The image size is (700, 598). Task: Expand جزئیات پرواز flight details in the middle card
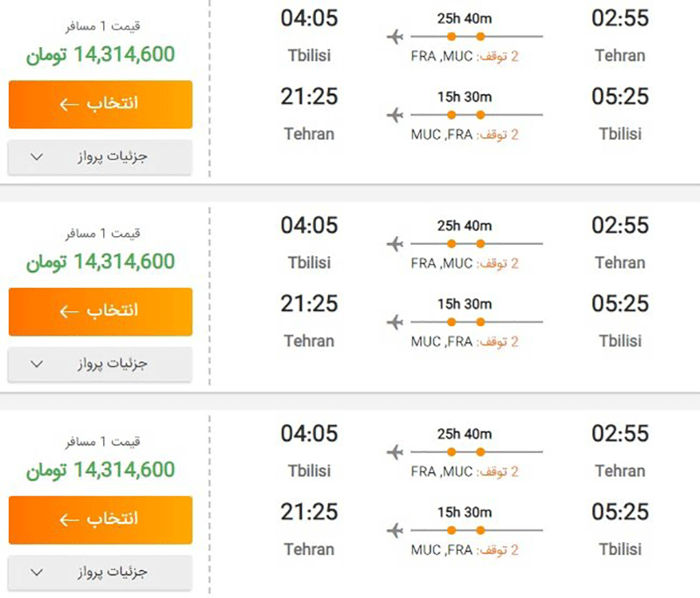[x=100, y=365]
